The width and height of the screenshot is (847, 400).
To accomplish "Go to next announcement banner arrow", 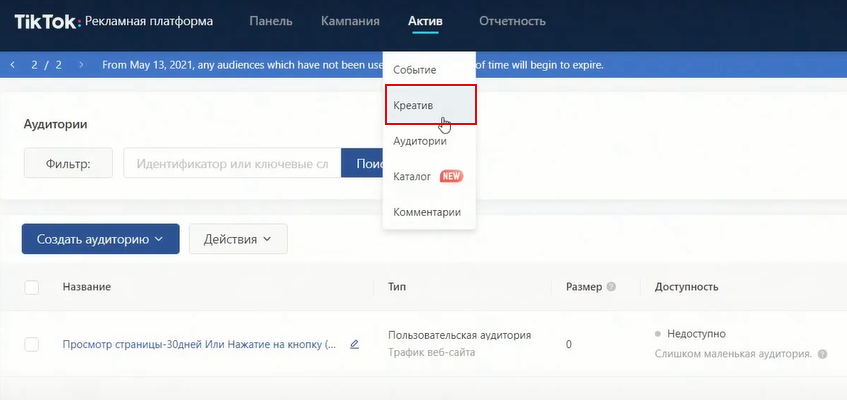I will (x=81, y=65).
